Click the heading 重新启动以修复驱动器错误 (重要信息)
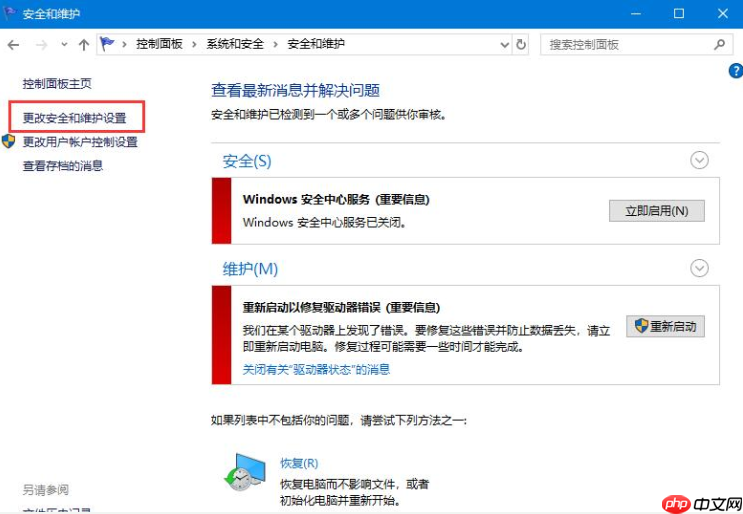Image resolution: width=743 pixels, height=514 pixels. pos(341,308)
